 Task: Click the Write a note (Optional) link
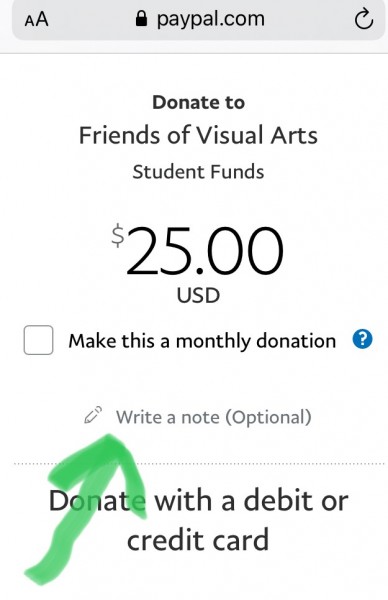coord(214,417)
